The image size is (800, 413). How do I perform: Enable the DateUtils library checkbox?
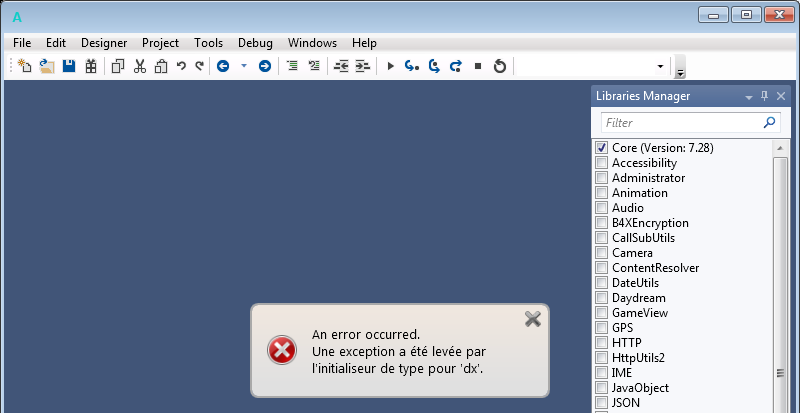tap(602, 283)
